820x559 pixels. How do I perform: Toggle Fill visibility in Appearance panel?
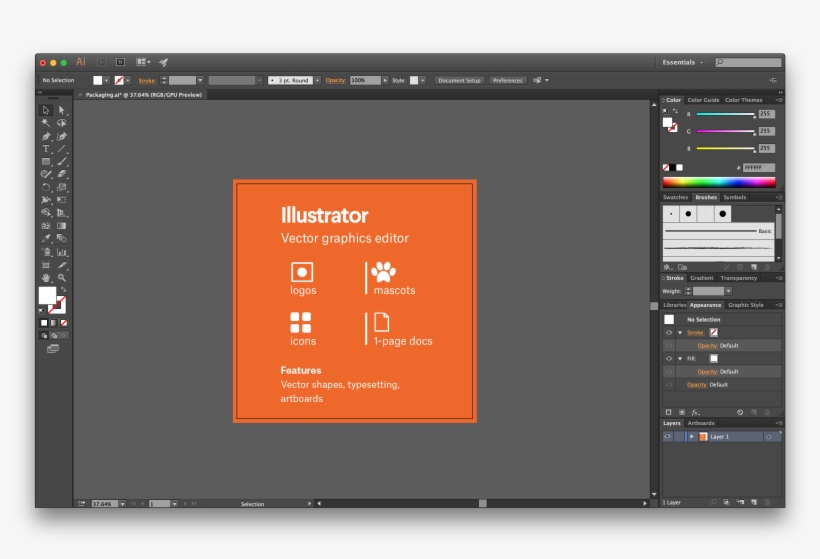(669, 358)
